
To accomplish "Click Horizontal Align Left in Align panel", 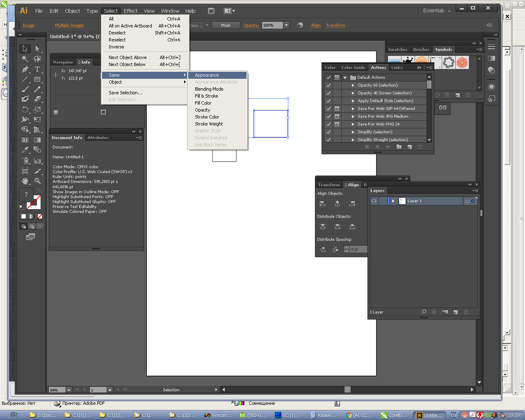I will 323,203.
